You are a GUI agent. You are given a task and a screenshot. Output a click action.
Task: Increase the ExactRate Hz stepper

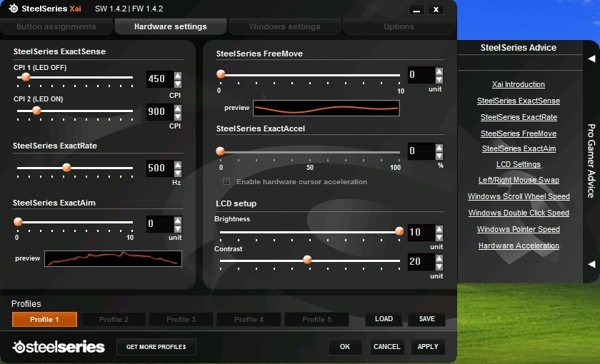pos(178,165)
